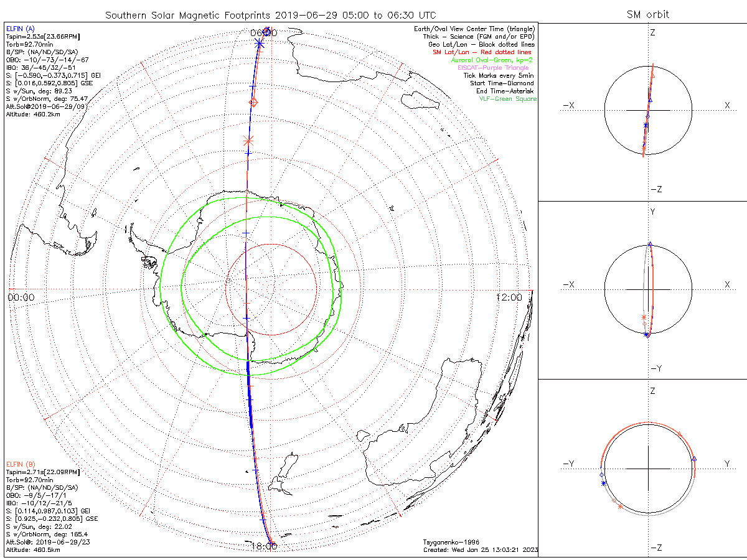Click the 18:00 label at the bottom

[264, 546]
